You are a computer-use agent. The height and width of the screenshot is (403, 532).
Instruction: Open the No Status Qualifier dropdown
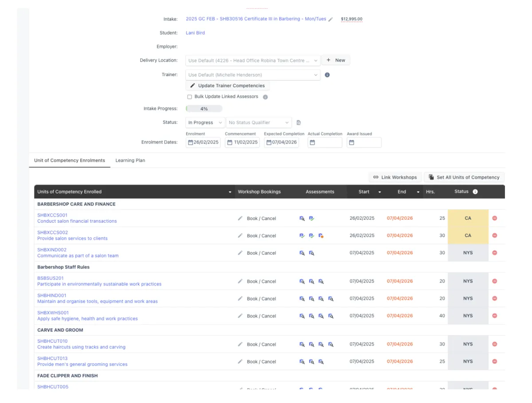tap(258, 123)
